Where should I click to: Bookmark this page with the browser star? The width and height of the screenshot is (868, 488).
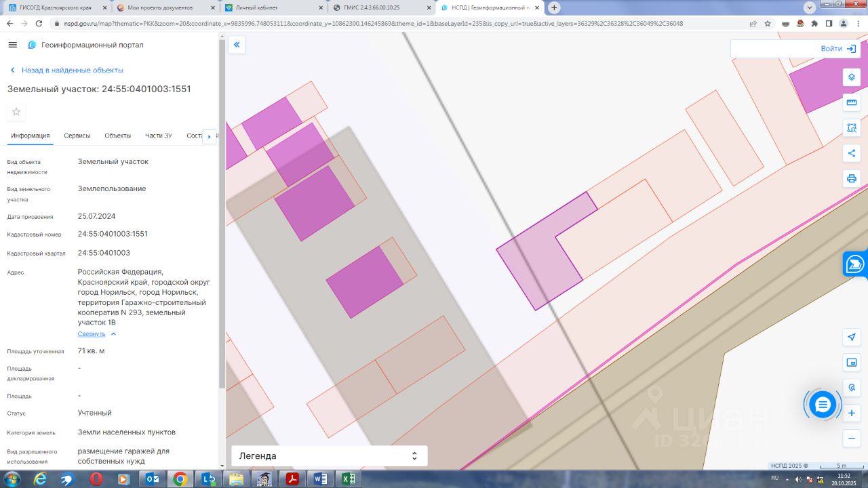(x=768, y=23)
